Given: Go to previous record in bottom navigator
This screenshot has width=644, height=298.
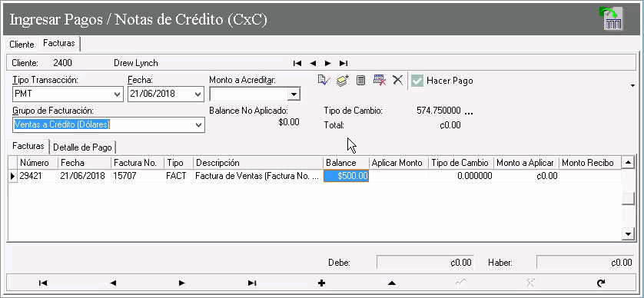Looking at the screenshot, I should coord(113,283).
